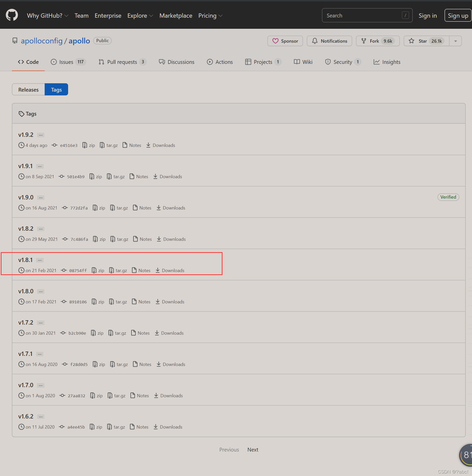
Task: Open the Marketplace link
Action: click(x=176, y=16)
